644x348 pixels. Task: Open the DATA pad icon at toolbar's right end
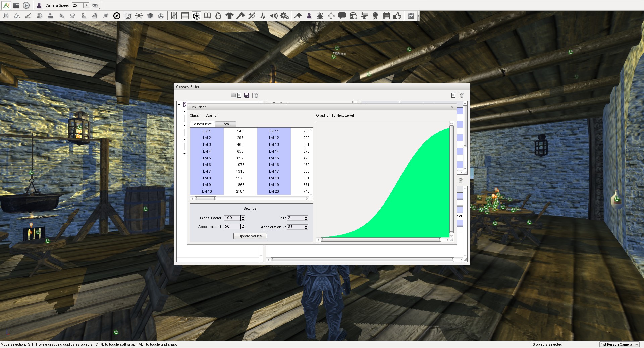[411, 16]
